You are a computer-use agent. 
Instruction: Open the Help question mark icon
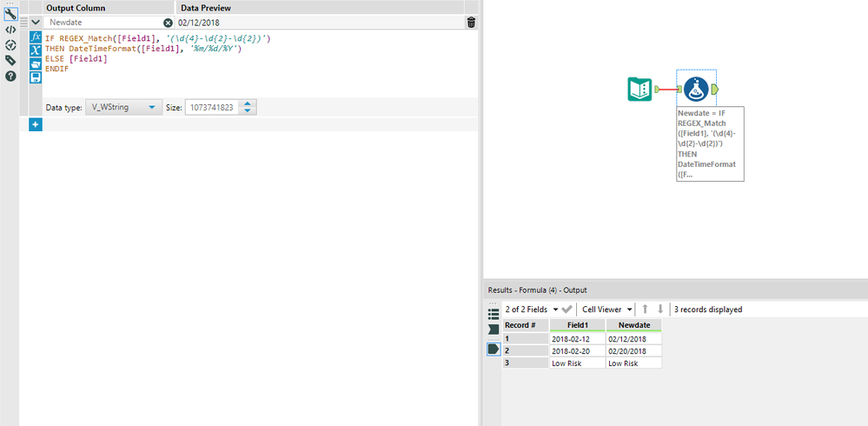[10, 76]
